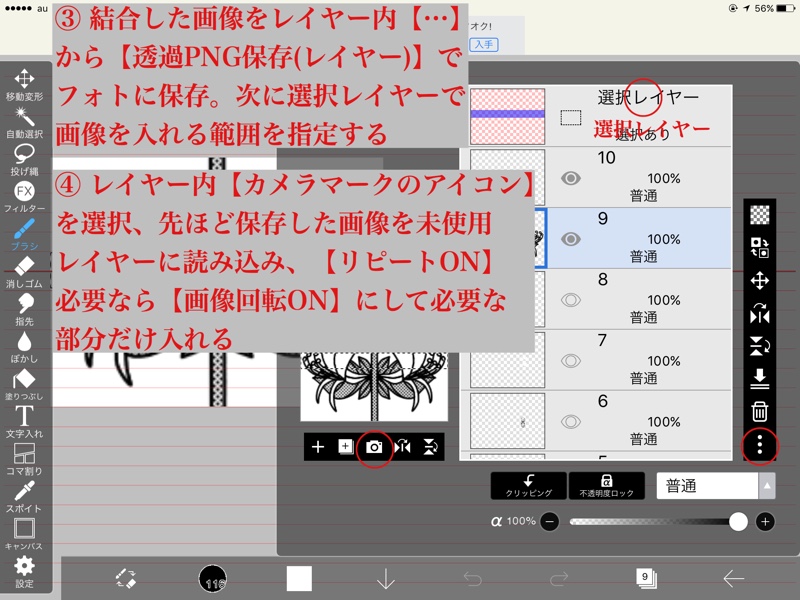Open the layers button showing 9
The width and height of the screenshot is (800, 600).
[x=646, y=578]
